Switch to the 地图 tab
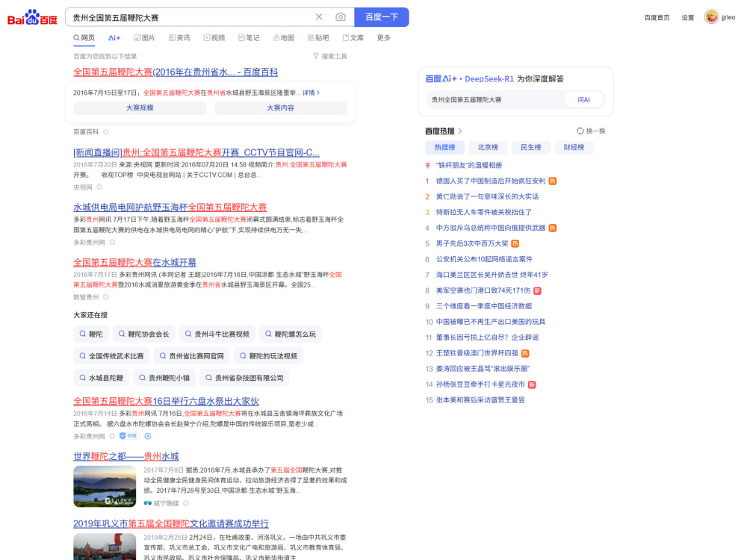747x560 pixels. click(283, 37)
